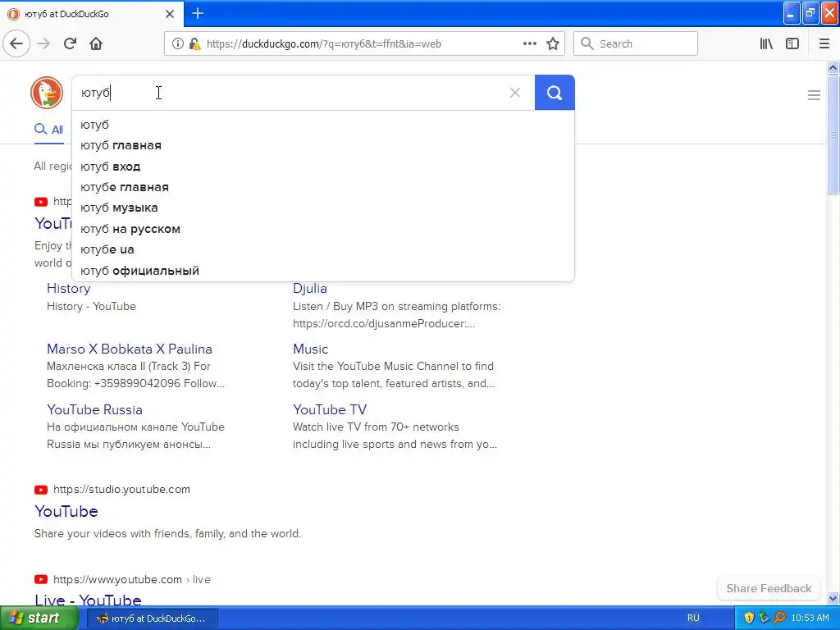Show site information via the info icon
This screenshot has height=630, width=840.
[178, 44]
